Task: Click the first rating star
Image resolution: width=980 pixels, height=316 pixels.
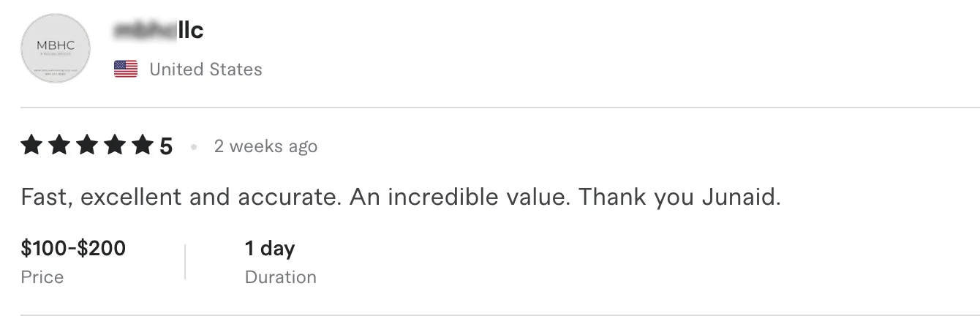Action: [x=31, y=146]
